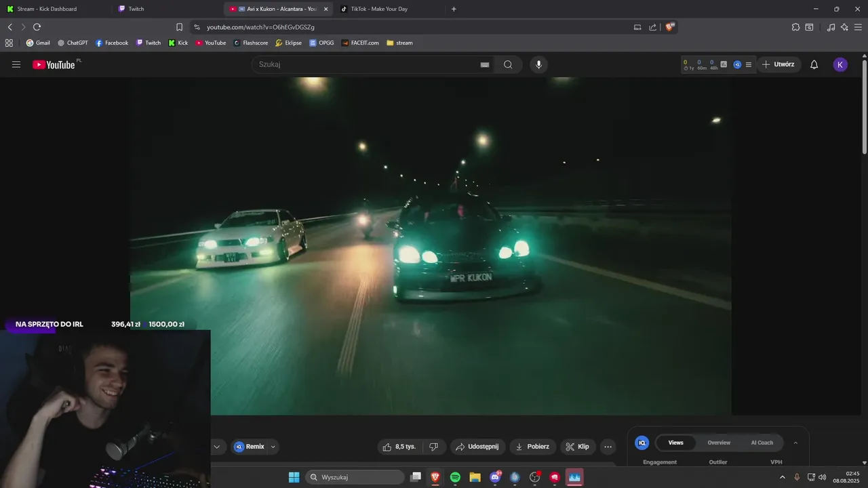
Task: Open Facebook bookmark
Action: [112, 43]
